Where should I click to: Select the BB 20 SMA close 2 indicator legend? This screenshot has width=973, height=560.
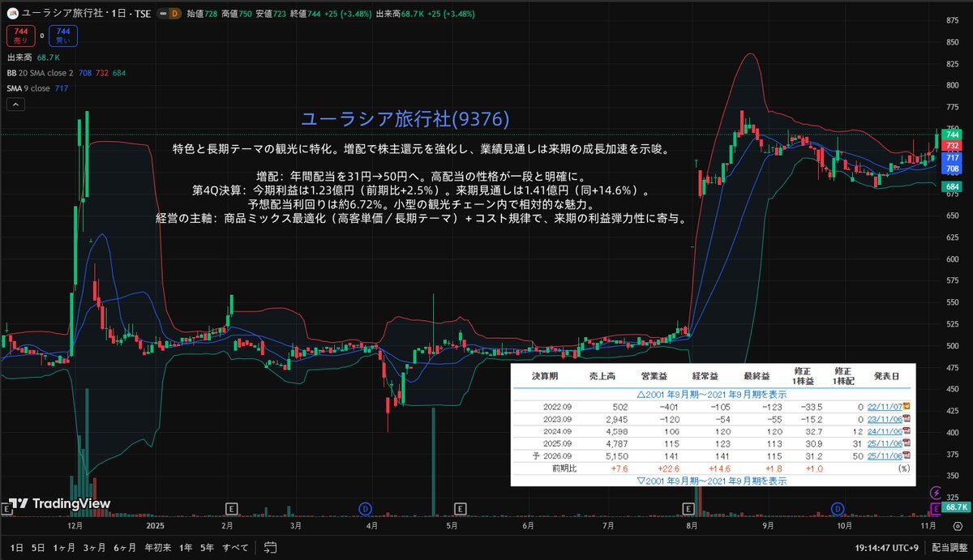point(66,73)
